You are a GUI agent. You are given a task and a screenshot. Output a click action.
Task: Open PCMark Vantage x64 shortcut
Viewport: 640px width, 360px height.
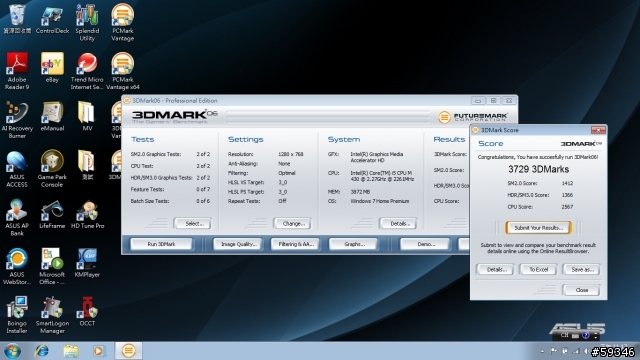(x=122, y=71)
